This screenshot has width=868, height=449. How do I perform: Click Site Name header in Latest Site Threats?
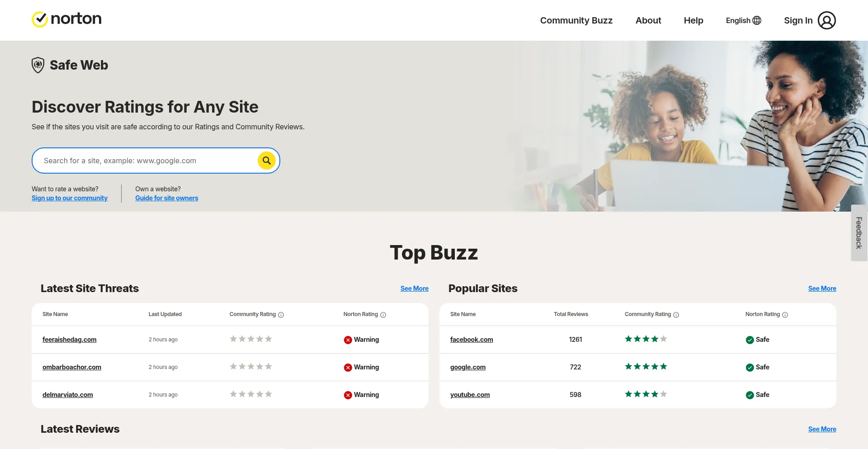(x=55, y=314)
